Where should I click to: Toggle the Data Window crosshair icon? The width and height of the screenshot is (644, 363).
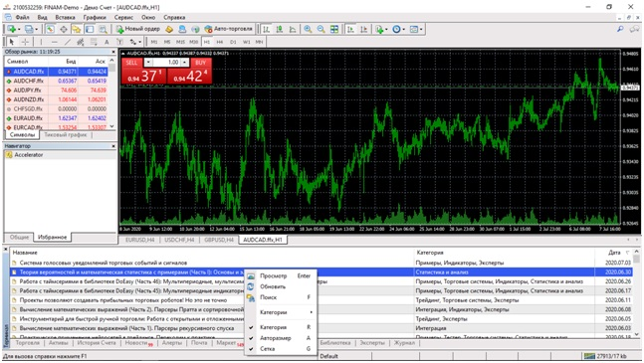(x=64, y=29)
